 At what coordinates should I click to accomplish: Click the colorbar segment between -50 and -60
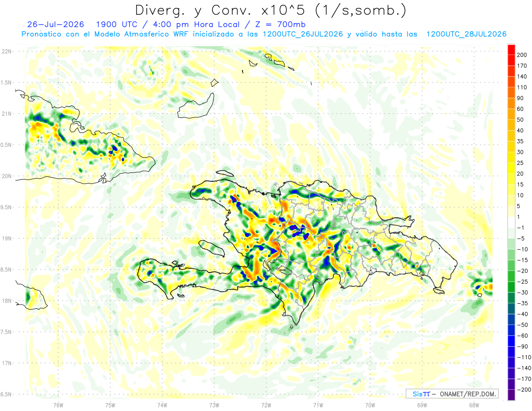tap(511, 330)
